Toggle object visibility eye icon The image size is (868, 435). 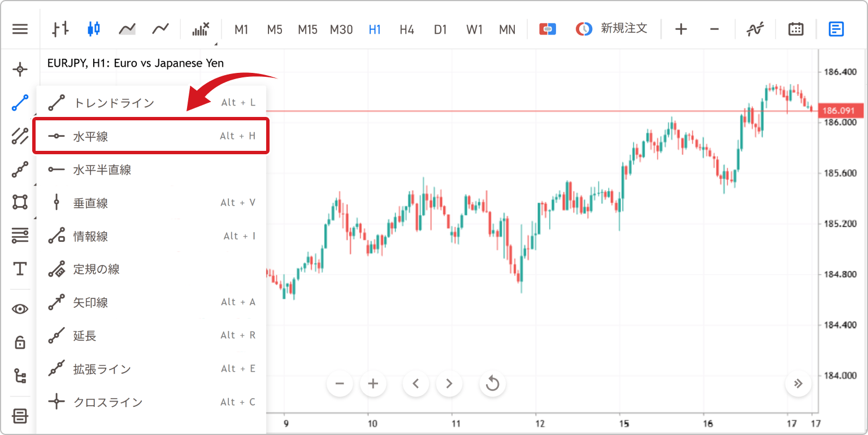[20, 309]
